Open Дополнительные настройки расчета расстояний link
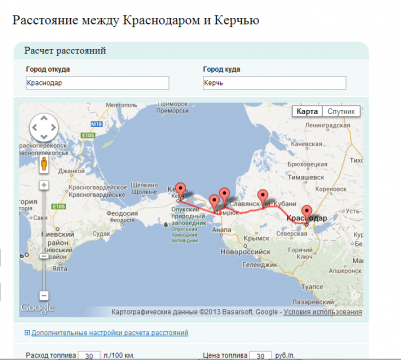 (110, 333)
